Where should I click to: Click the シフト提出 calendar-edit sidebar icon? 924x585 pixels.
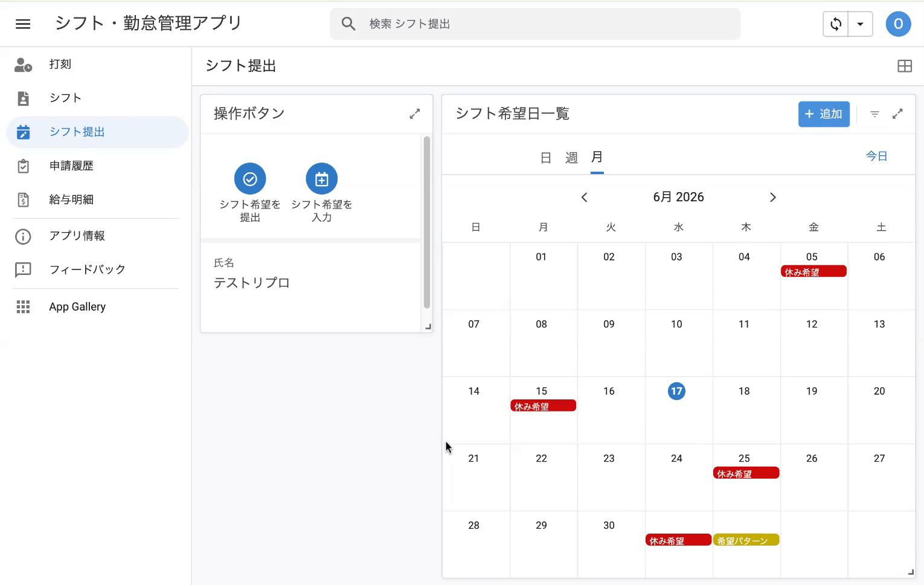[23, 132]
